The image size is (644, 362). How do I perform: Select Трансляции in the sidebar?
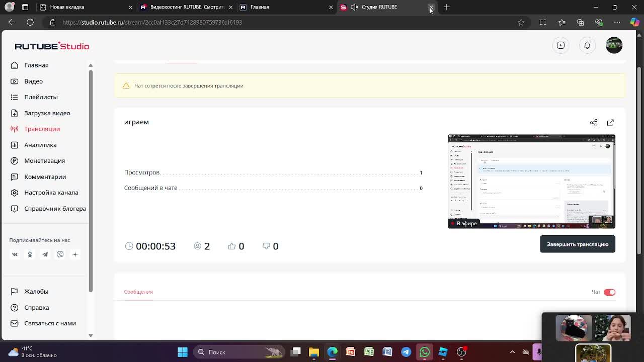coord(42,129)
